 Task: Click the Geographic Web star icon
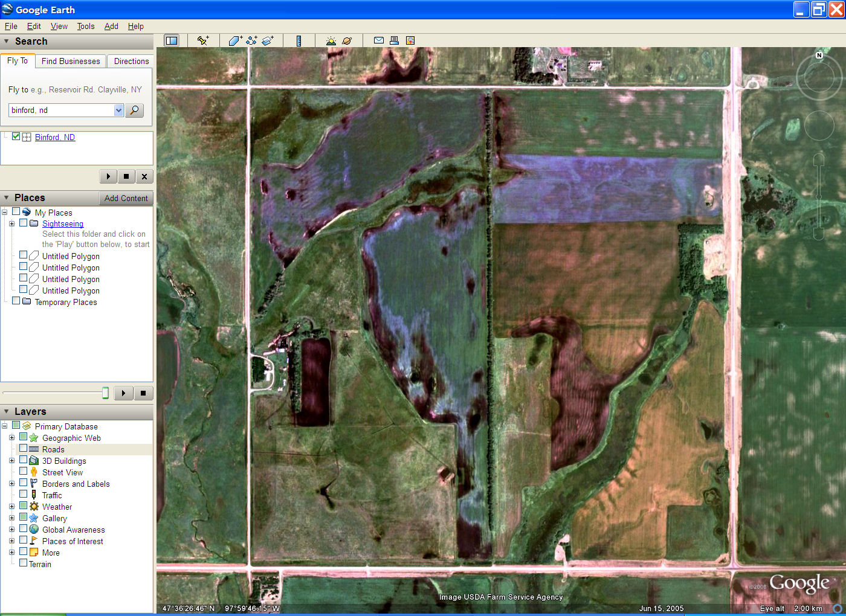pyautogui.click(x=34, y=438)
